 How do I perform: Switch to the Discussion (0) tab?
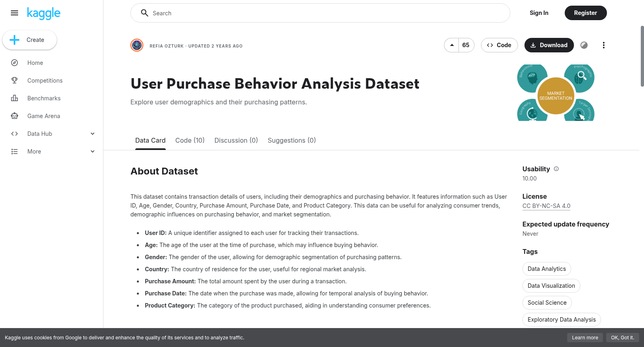coord(236,140)
